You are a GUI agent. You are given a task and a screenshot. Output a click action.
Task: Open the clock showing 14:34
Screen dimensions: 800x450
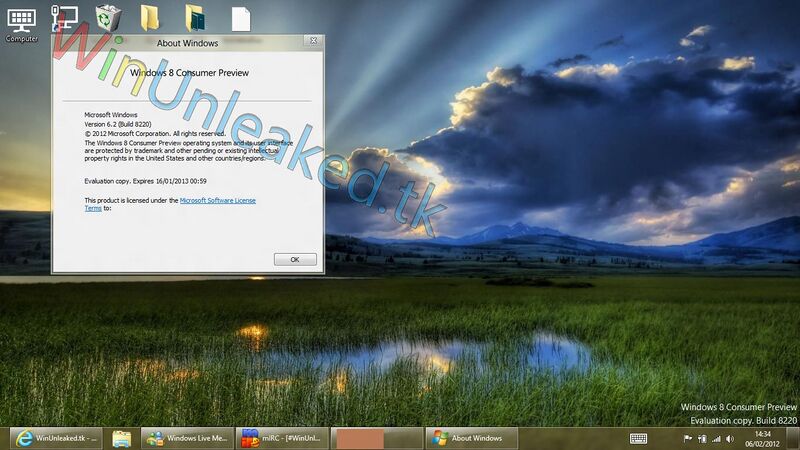(762, 439)
